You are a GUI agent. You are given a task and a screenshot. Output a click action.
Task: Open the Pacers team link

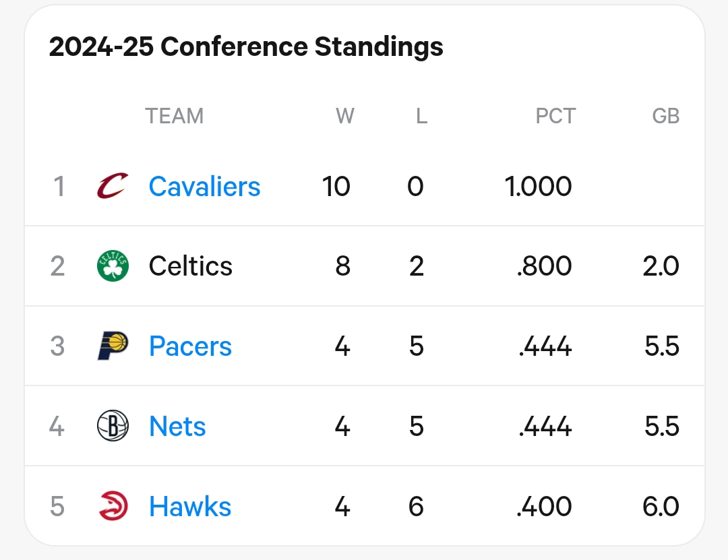coord(190,346)
